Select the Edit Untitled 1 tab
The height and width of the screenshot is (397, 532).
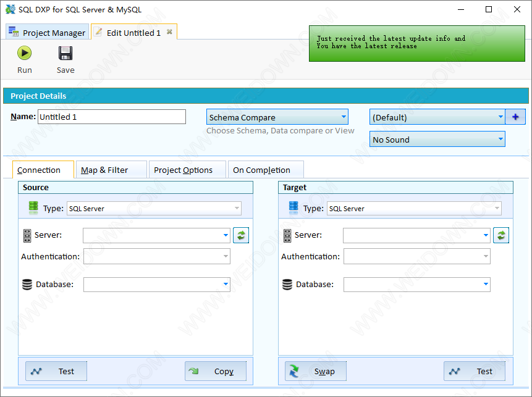pos(133,33)
